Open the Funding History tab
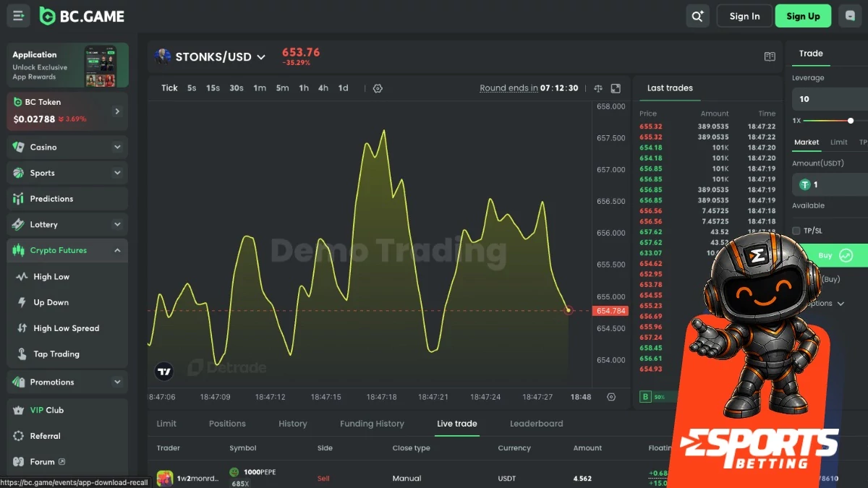This screenshot has height=488, width=868. 372,424
